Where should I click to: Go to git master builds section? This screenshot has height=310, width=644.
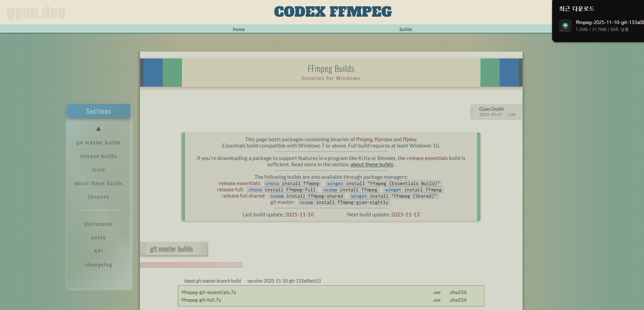tap(98, 143)
